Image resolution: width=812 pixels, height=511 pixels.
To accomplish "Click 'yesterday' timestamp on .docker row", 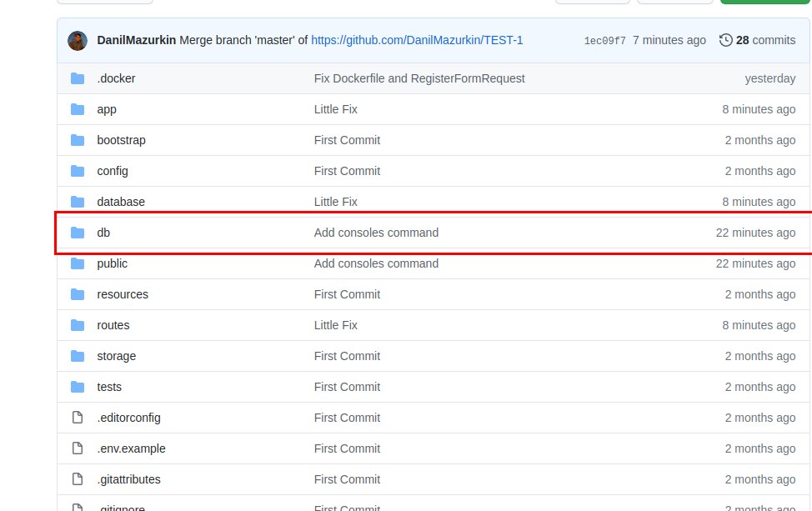I will [770, 78].
